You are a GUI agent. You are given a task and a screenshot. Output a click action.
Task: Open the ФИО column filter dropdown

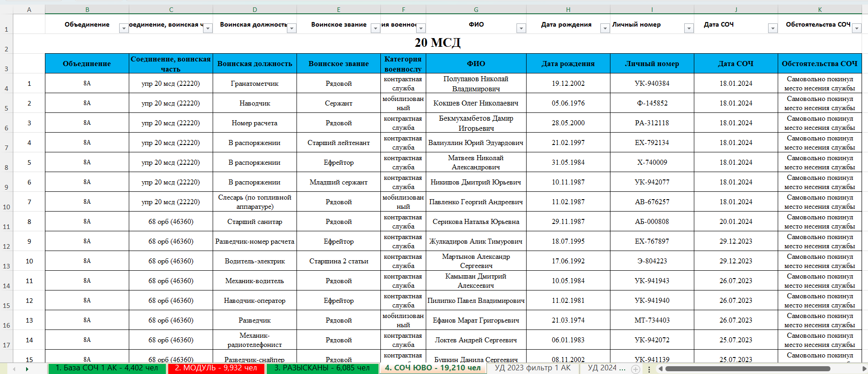click(521, 28)
